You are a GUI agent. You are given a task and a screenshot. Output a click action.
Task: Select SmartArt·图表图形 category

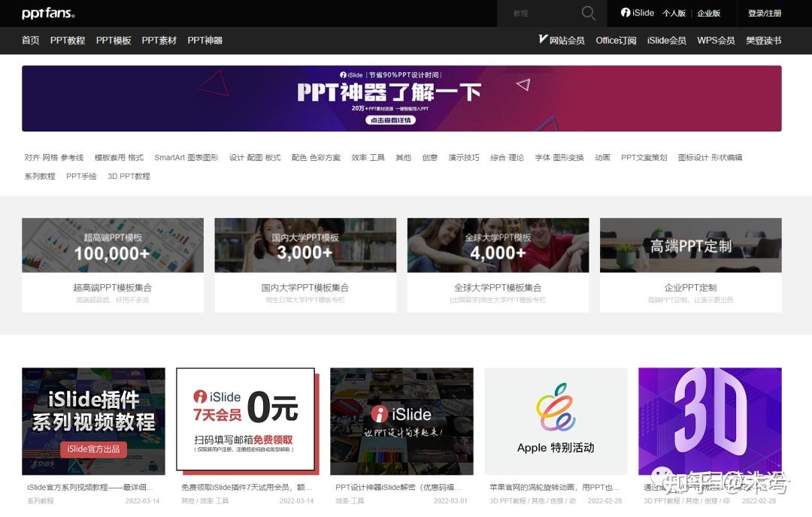[186, 157]
